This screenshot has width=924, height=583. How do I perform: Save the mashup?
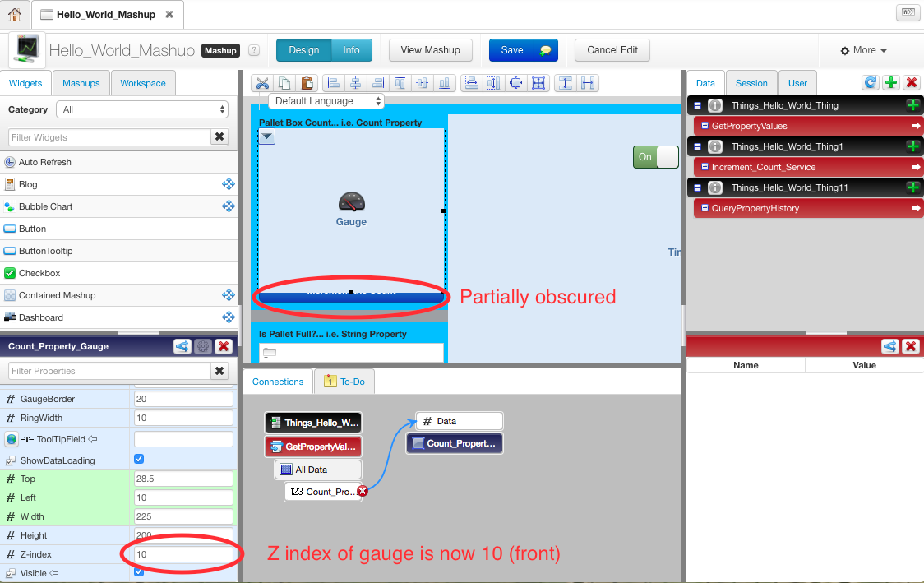pyautogui.click(x=511, y=50)
